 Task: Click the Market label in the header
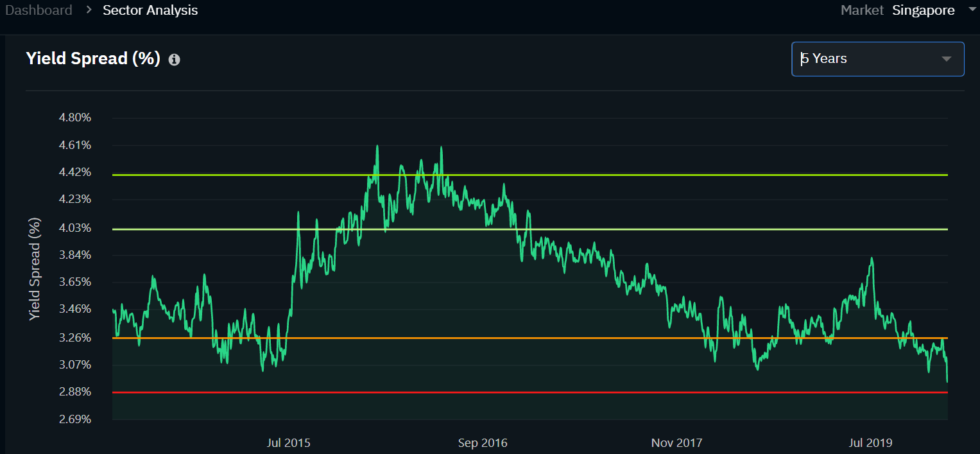[x=862, y=10]
